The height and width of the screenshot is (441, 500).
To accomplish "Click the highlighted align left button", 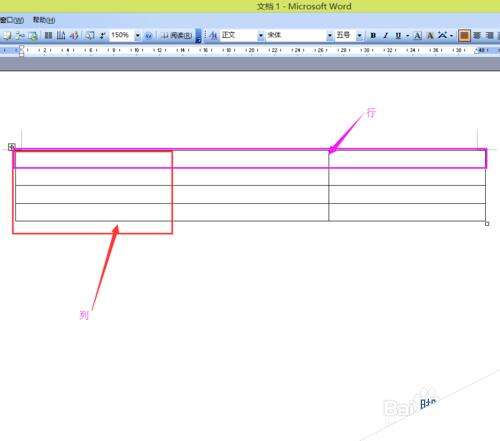I will 464,35.
